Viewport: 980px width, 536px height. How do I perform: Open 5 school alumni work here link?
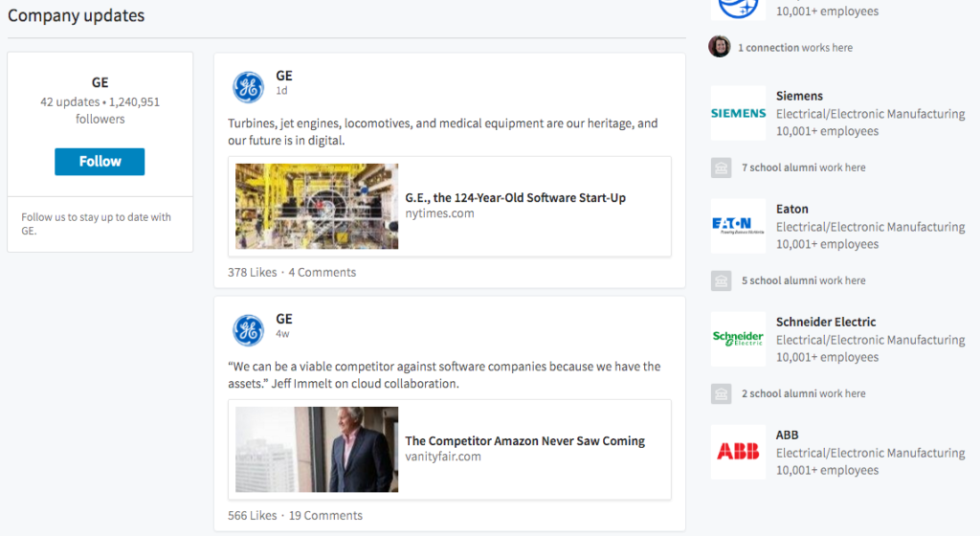[803, 280]
